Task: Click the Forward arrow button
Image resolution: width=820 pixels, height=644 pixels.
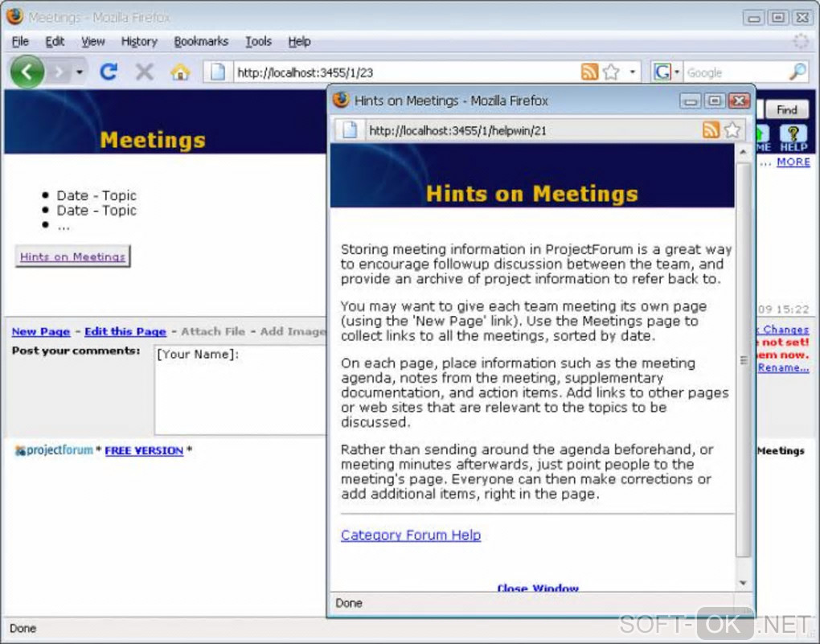Action: click(59, 72)
